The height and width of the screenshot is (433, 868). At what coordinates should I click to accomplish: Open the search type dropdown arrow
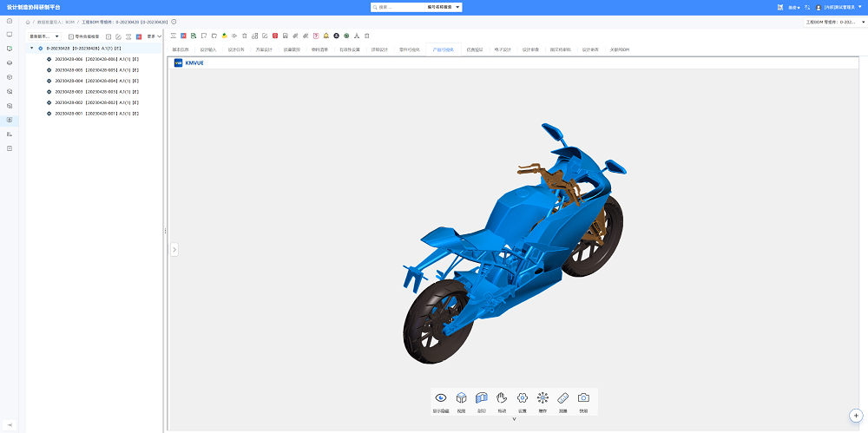tap(457, 7)
